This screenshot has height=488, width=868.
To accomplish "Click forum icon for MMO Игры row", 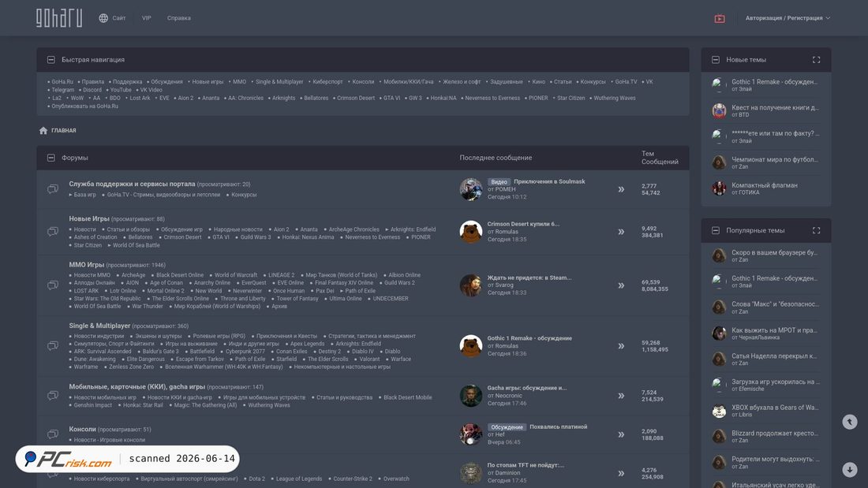I will [53, 285].
